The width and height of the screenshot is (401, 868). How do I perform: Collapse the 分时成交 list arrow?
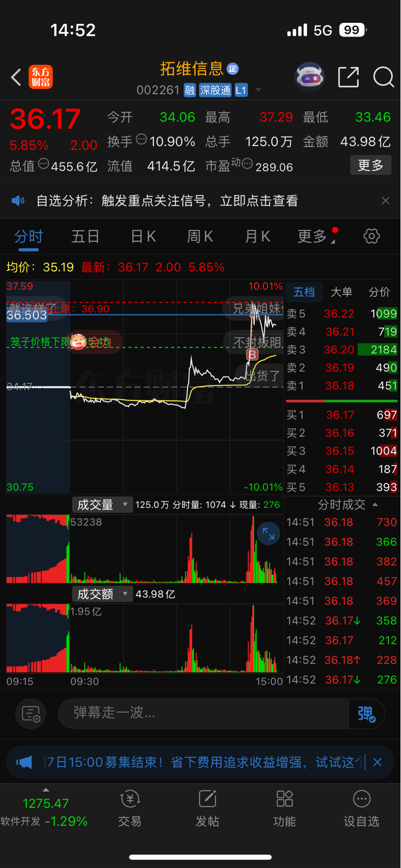click(x=375, y=505)
